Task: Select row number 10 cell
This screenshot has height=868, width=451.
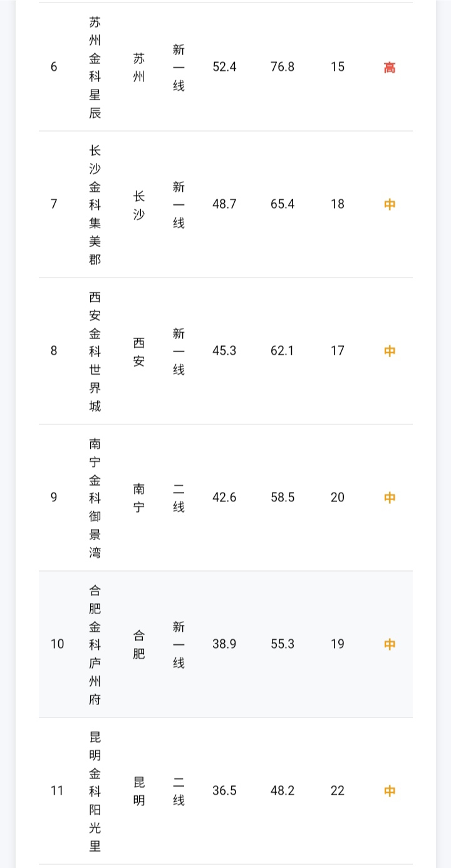Action: click(57, 644)
